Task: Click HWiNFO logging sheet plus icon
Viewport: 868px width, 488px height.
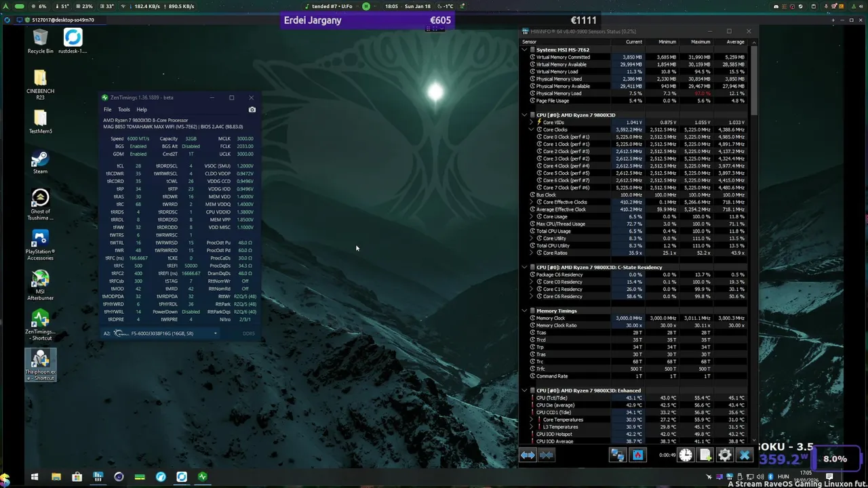Action: [705, 455]
